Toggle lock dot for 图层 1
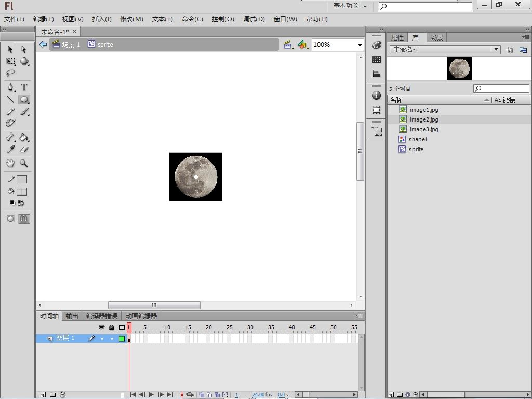 111,339
